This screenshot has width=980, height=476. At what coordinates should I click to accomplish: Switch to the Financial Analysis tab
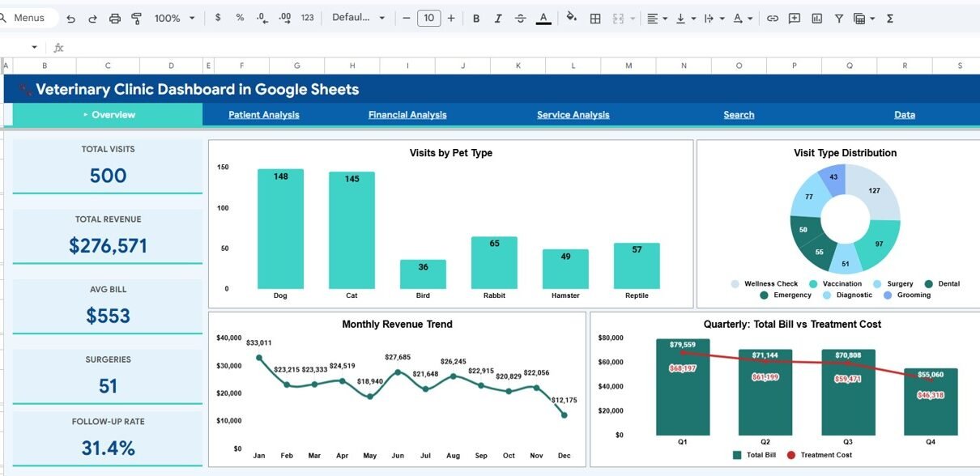tap(407, 115)
